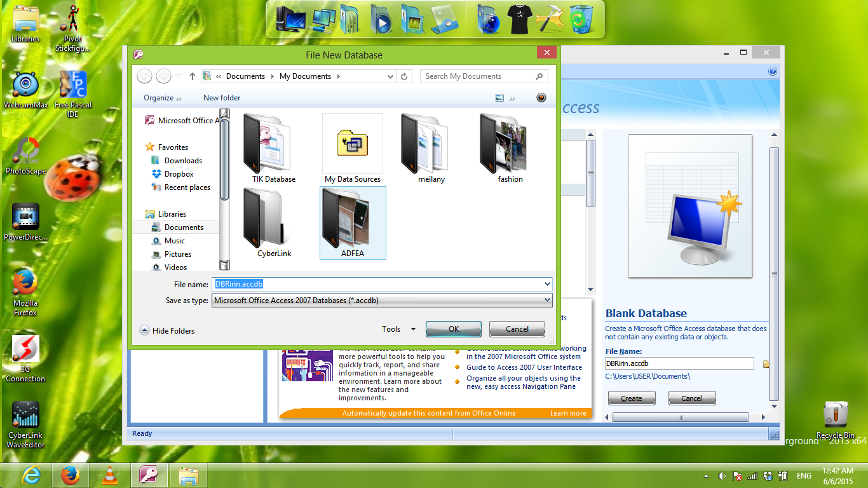868x488 pixels.
Task: Open the Tools dropdown menu
Action: pos(398,329)
